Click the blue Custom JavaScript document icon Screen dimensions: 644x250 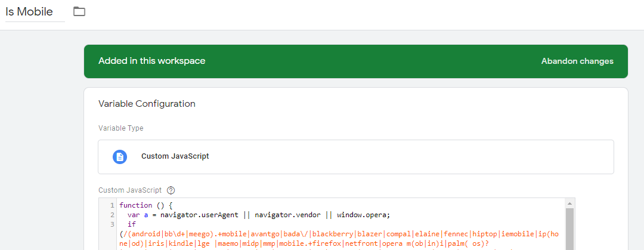120,157
